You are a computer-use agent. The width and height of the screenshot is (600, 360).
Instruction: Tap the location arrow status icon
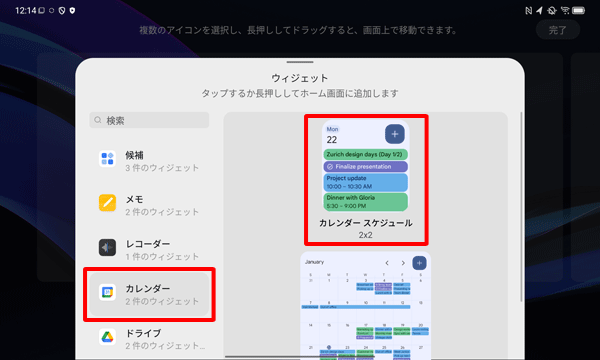pyautogui.click(x=540, y=10)
